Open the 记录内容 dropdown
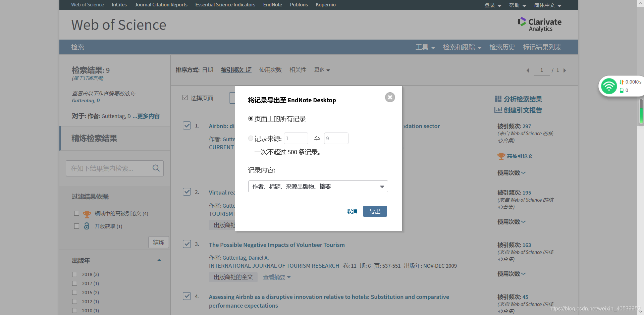The width and height of the screenshot is (644, 315). (x=318, y=187)
